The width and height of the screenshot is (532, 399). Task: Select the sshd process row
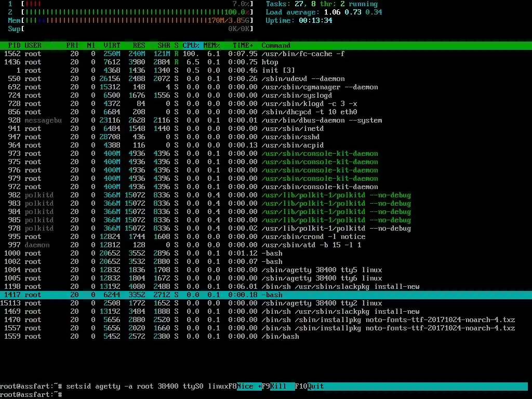[266, 137]
